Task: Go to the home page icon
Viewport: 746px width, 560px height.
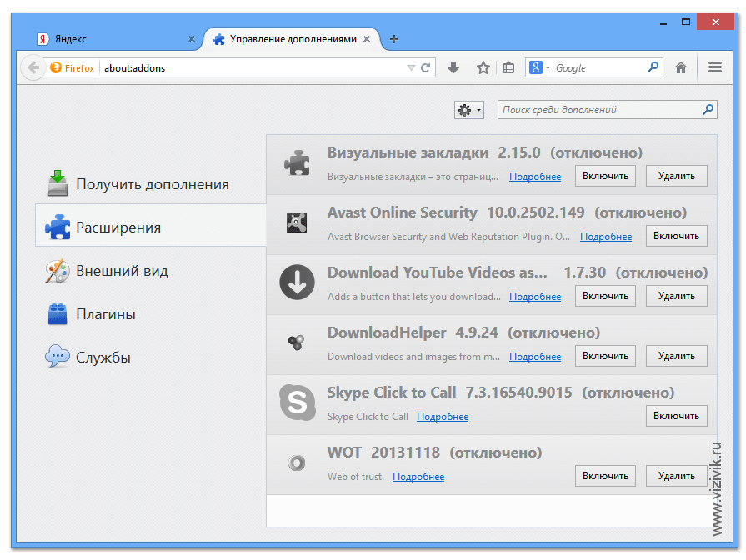Action: 681,68
